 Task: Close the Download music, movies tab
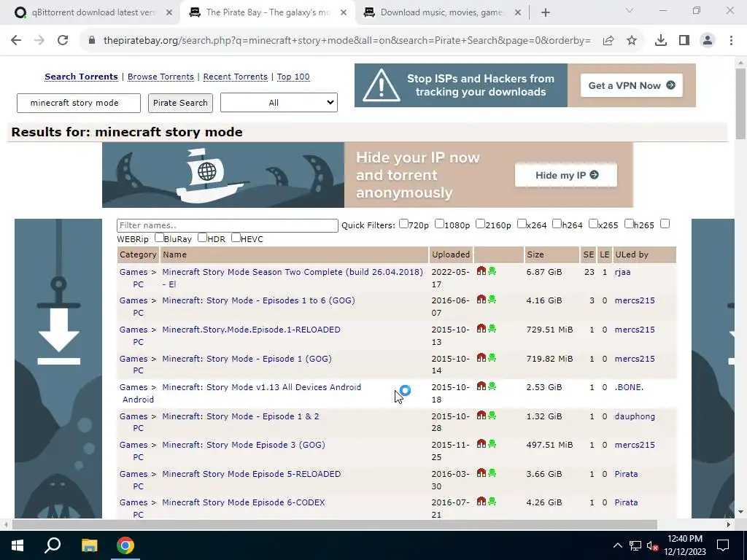(519, 13)
